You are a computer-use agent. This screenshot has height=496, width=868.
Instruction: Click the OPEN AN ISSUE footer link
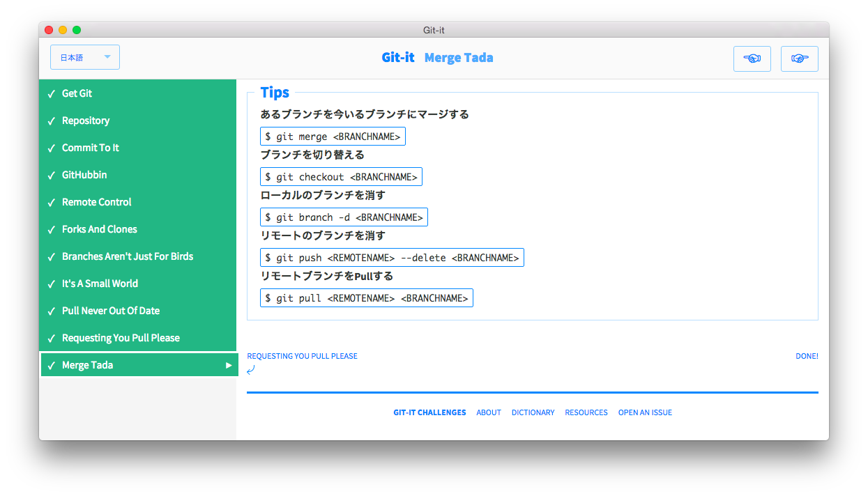645,412
